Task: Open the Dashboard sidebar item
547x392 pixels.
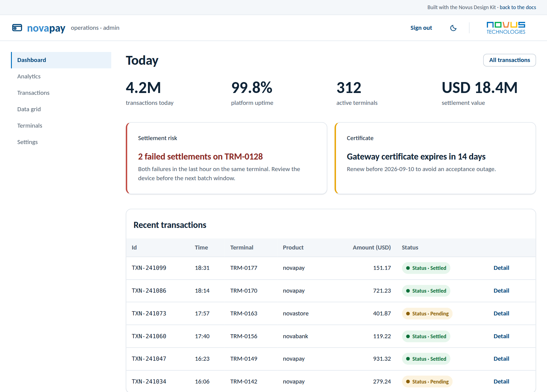Action: coord(61,60)
